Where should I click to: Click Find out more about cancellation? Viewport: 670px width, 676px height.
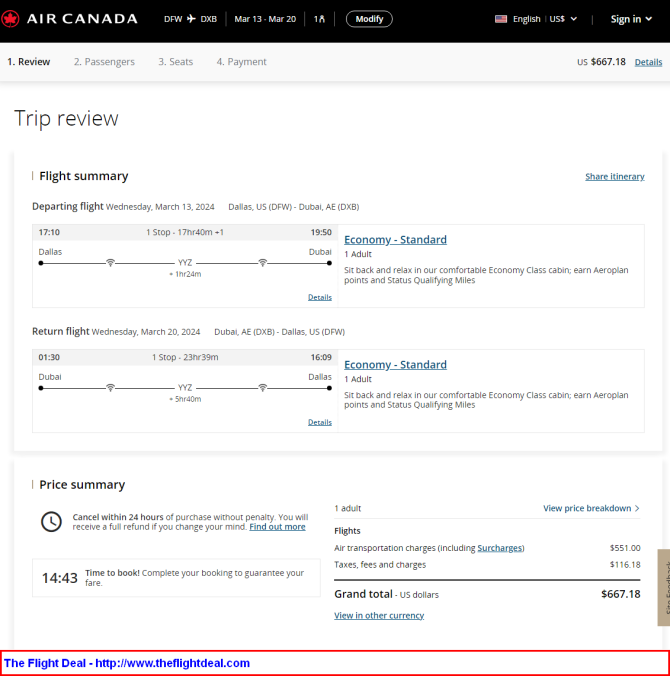[x=277, y=527]
